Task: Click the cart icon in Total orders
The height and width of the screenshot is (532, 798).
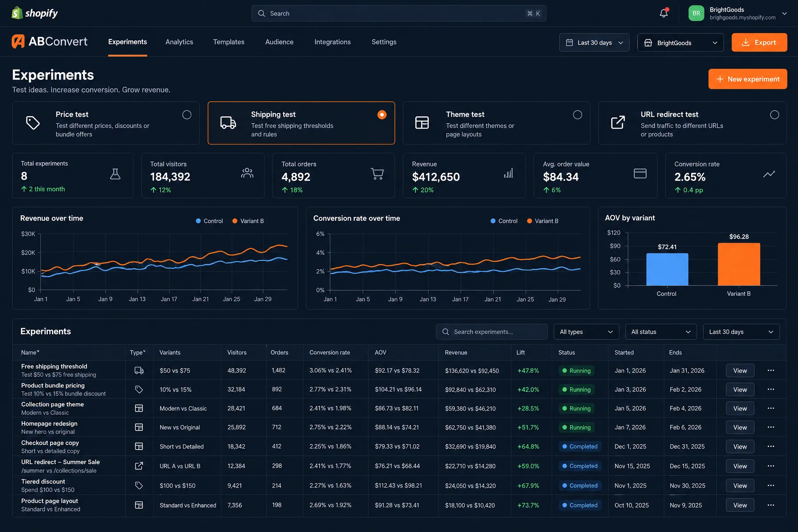Action: (377, 173)
